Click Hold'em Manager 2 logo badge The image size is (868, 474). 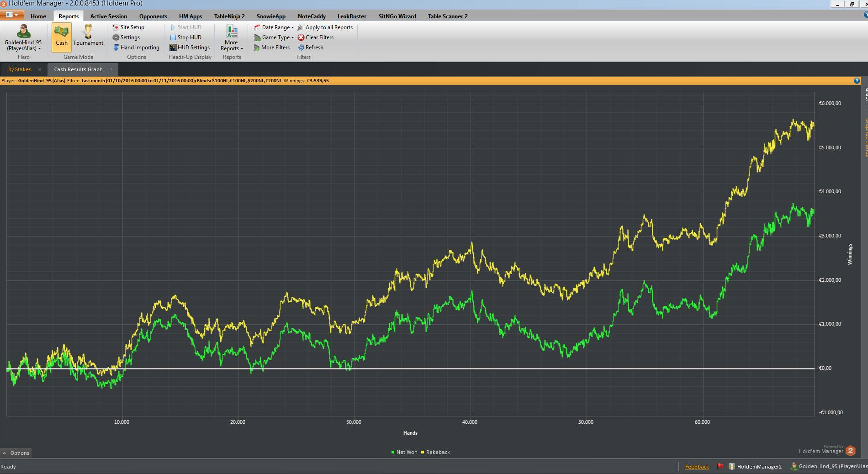[850, 451]
